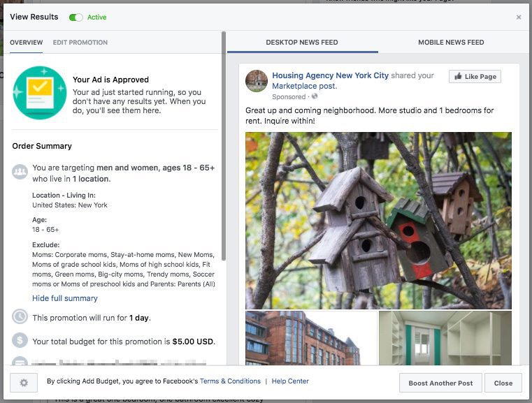Screen dimensions: 532x403
Task: Click the Housing Agency profile picture
Action: pyautogui.click(x=257, y=81)
